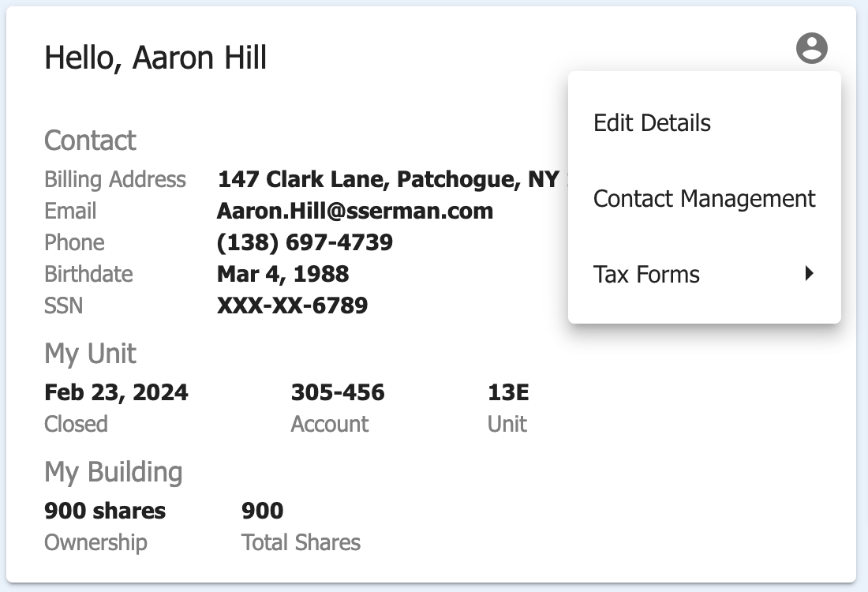
Task: Click the closed date Feb 23, 2024
Action: pyautogui.click(x=116, y=392)
